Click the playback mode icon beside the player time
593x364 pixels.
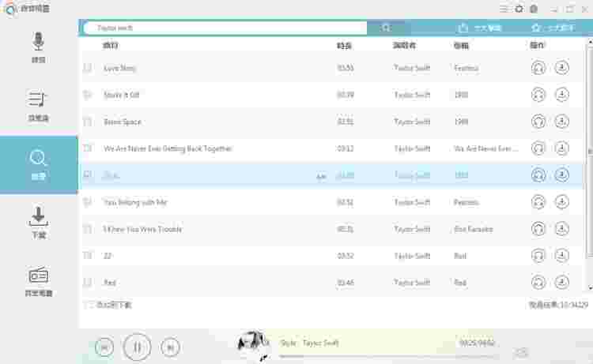tap(521, 353)
